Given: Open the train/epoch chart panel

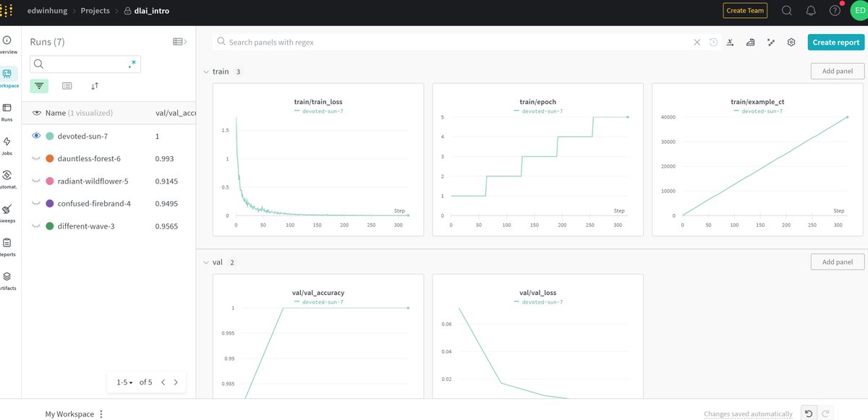Looking at the screenshot, I should pos(537,159).
